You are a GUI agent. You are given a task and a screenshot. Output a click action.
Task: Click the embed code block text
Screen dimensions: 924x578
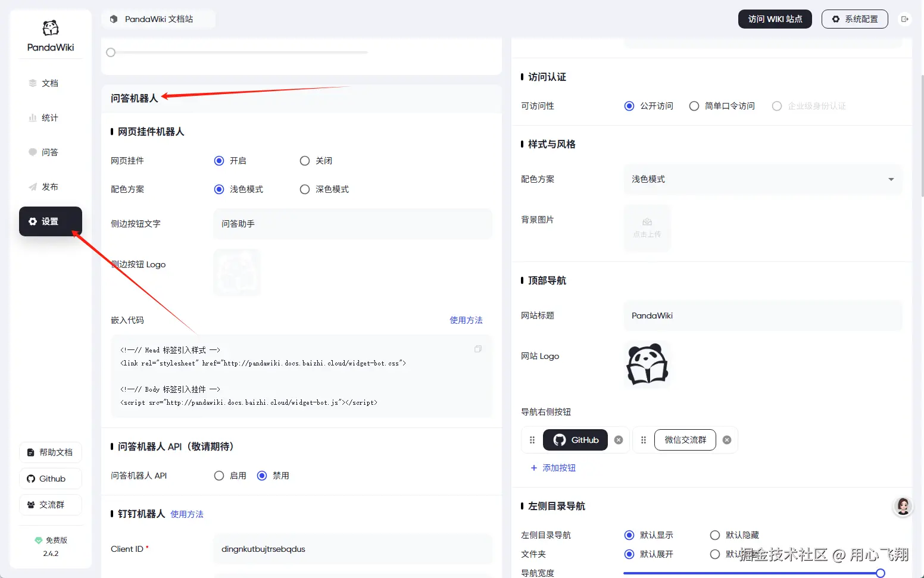301,376
